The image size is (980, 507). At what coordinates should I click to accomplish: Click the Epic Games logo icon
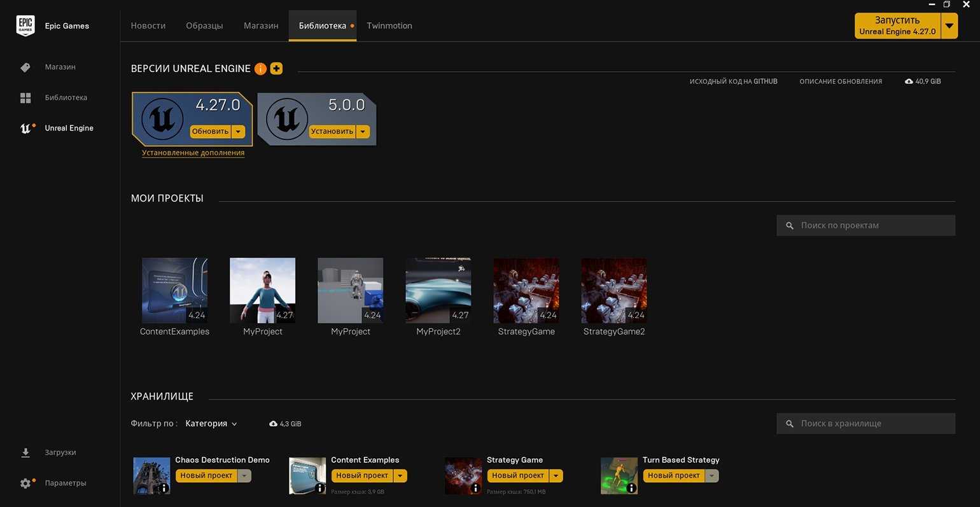click(x=25, y=25)
